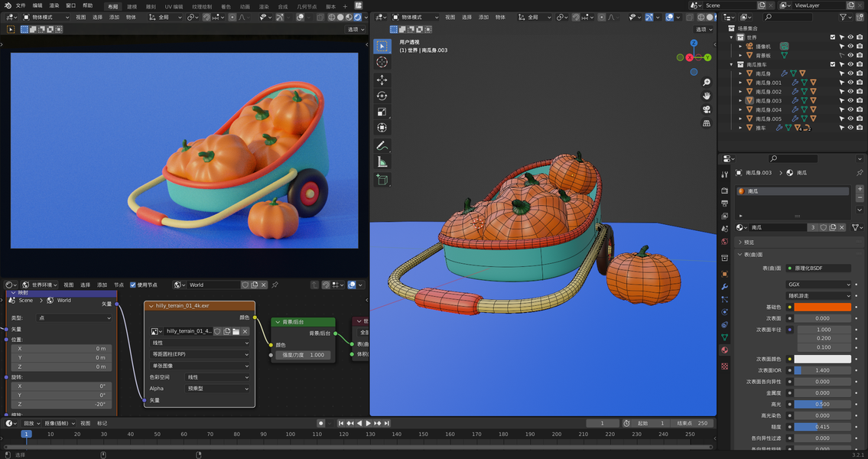Play the animation forward
Image resolution: width=868 pixels, height=459 pixels.
[368, 423]
